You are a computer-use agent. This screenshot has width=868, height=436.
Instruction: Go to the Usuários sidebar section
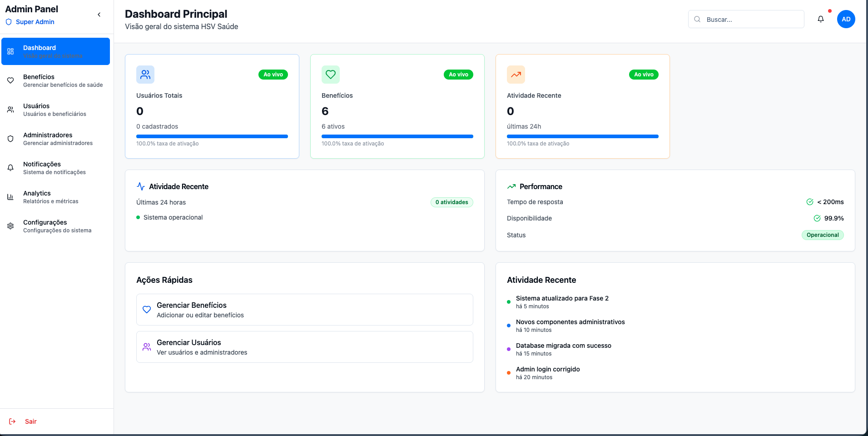(x=55, y=110)
